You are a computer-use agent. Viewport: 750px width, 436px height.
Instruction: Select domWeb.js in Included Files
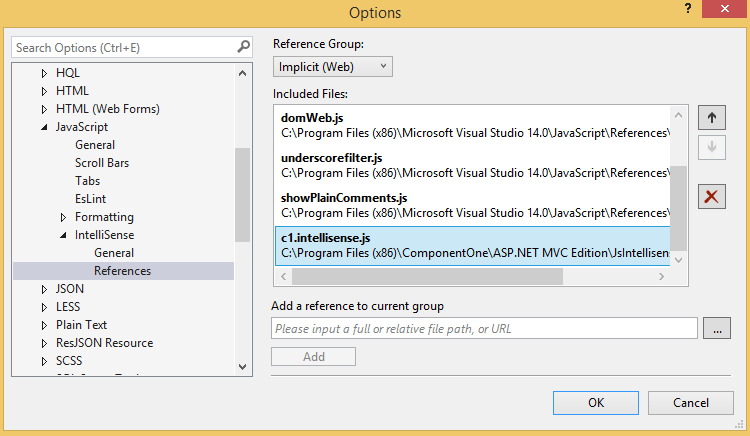coord(473,125)
